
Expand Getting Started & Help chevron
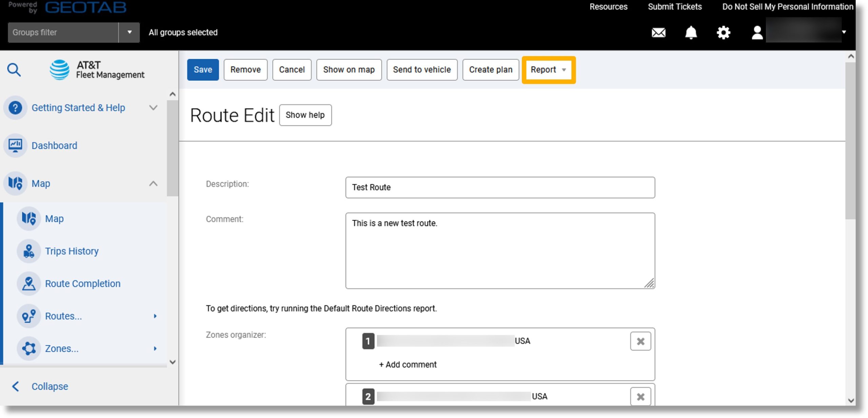pos(153,108)
